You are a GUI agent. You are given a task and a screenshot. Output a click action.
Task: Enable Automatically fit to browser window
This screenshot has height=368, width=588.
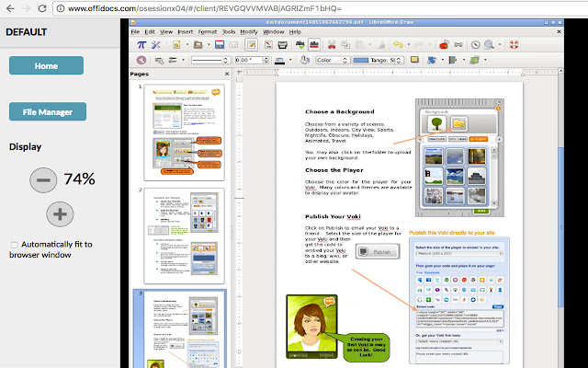[x=14, y=245]
